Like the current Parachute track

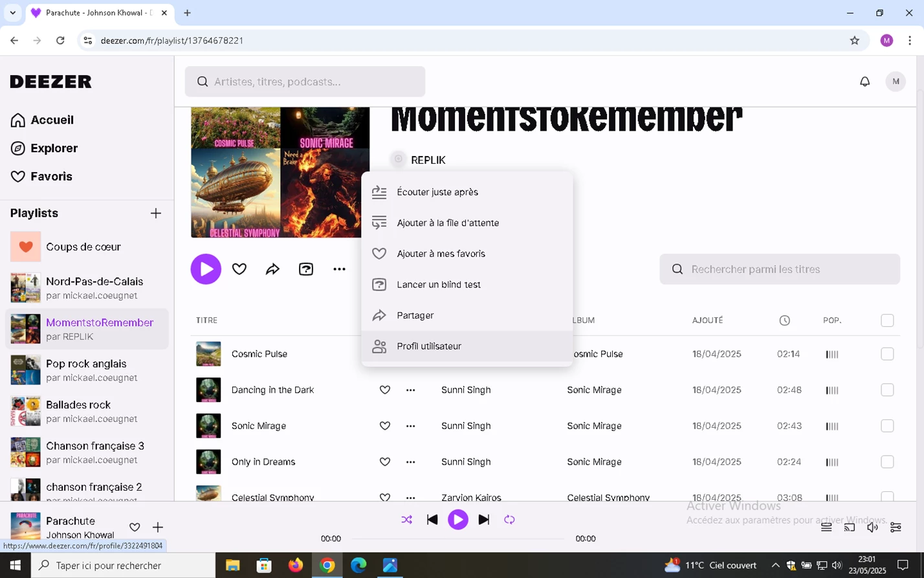pos(135,528)
